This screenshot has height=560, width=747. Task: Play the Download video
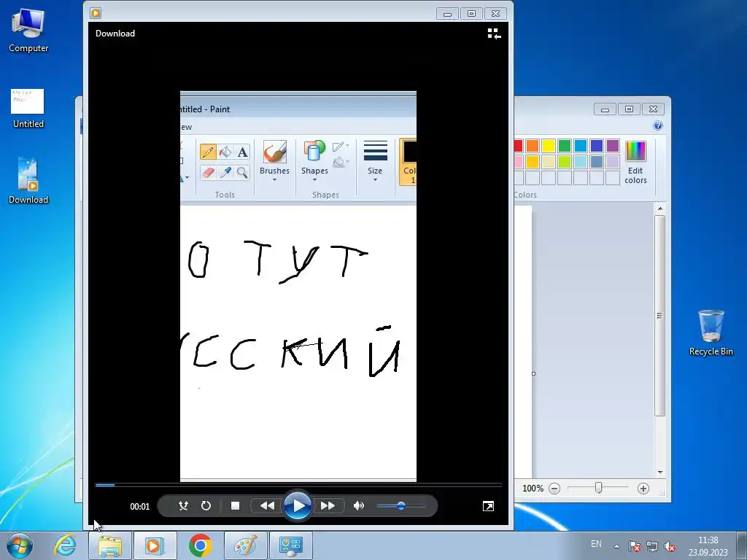click(298, 506)
